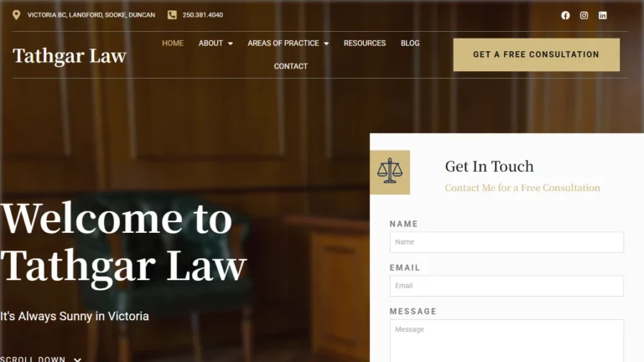Click the Get a Free Consultation button
Image resolution: width=644 pixels, height=362 pixels.
pyautogui.click(x=537, y=54)
